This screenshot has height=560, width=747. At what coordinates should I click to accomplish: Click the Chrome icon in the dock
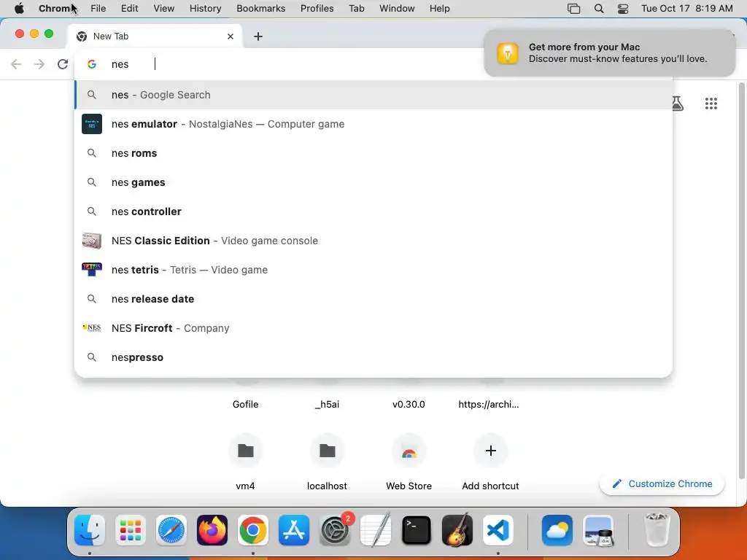click(x=253, y=530)
